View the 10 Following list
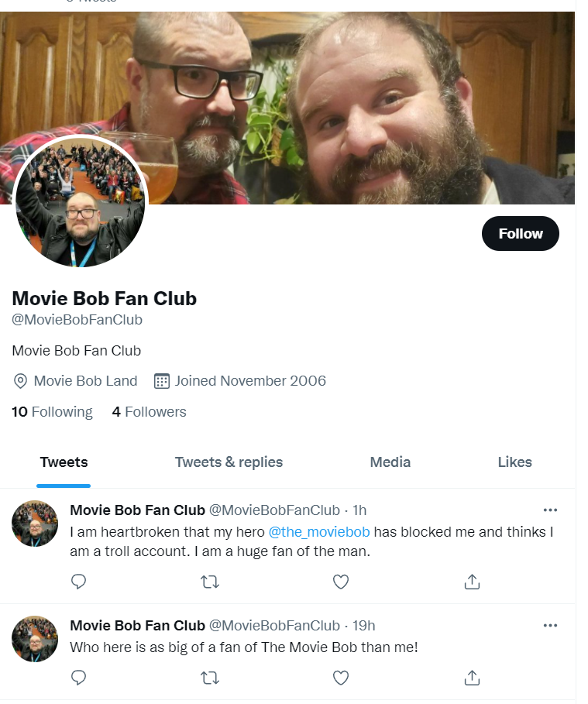Screen dimensions: 588x704 [52, 412]
